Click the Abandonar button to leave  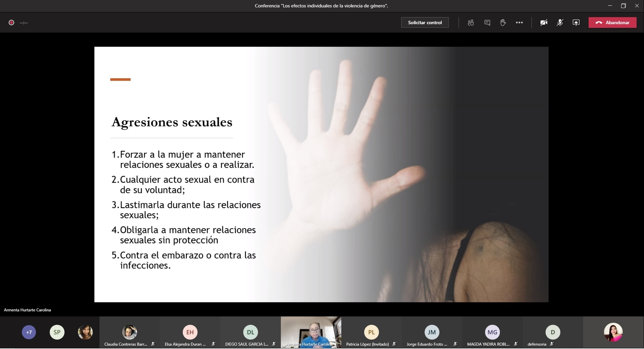coord(612,23)
